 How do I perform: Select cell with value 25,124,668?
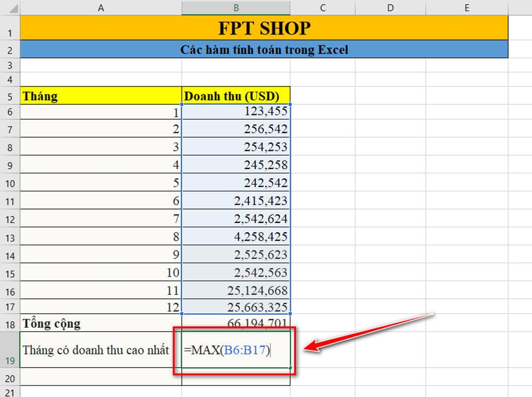pyautogui.click(x=236, y=290)
